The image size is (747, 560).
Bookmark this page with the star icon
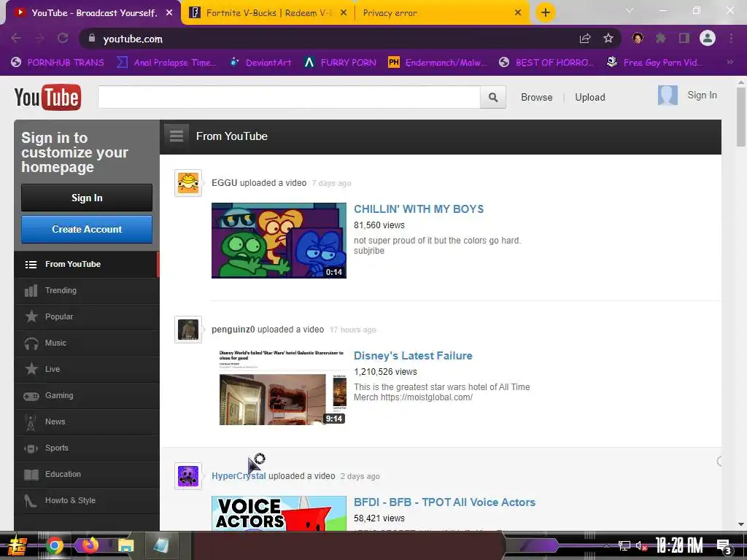(608, 38)
